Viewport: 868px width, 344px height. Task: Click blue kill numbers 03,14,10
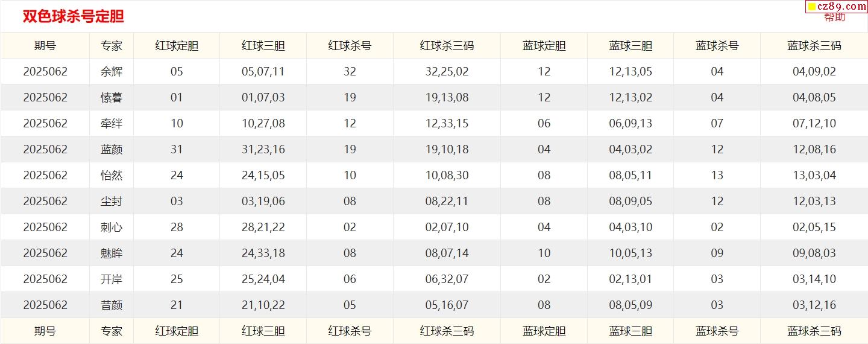(814, 279)
